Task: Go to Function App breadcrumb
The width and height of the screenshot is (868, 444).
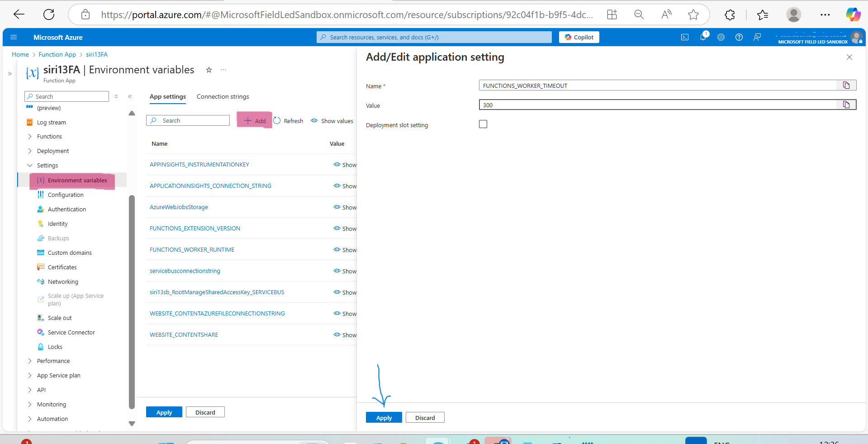Action: [57, 54]
